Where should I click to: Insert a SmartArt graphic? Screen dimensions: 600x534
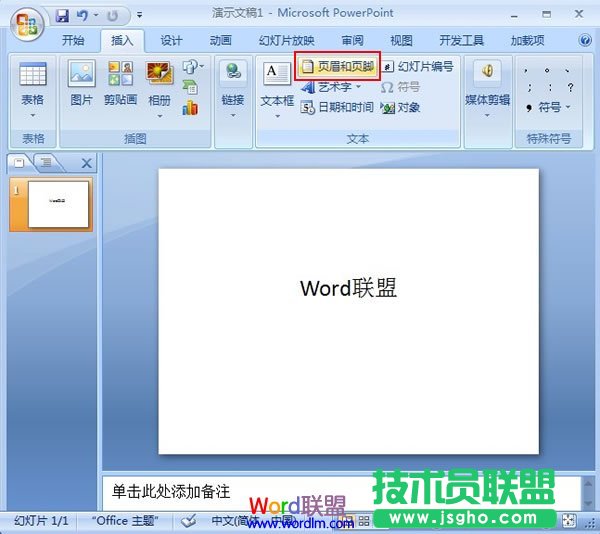click(x=190, y=88)
